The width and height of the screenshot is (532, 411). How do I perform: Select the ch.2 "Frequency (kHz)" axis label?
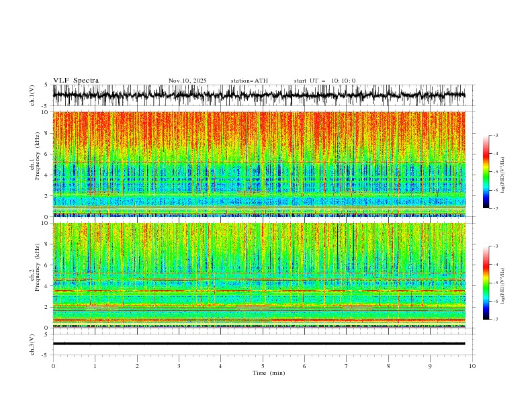click(38, 267)
